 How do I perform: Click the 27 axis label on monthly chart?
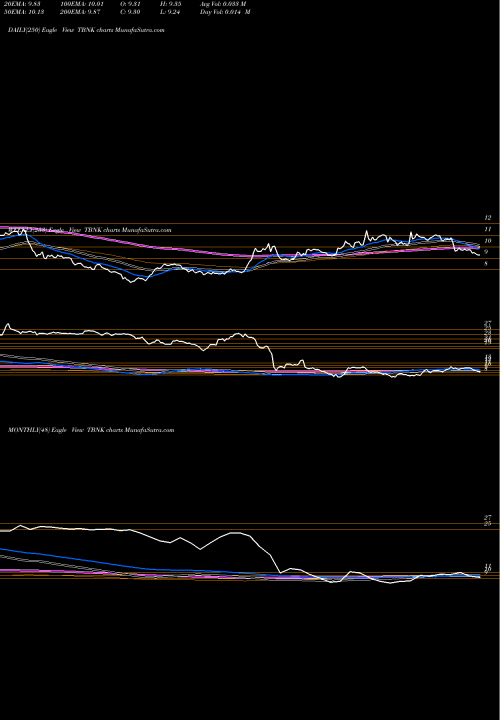(x=488, y=518)
